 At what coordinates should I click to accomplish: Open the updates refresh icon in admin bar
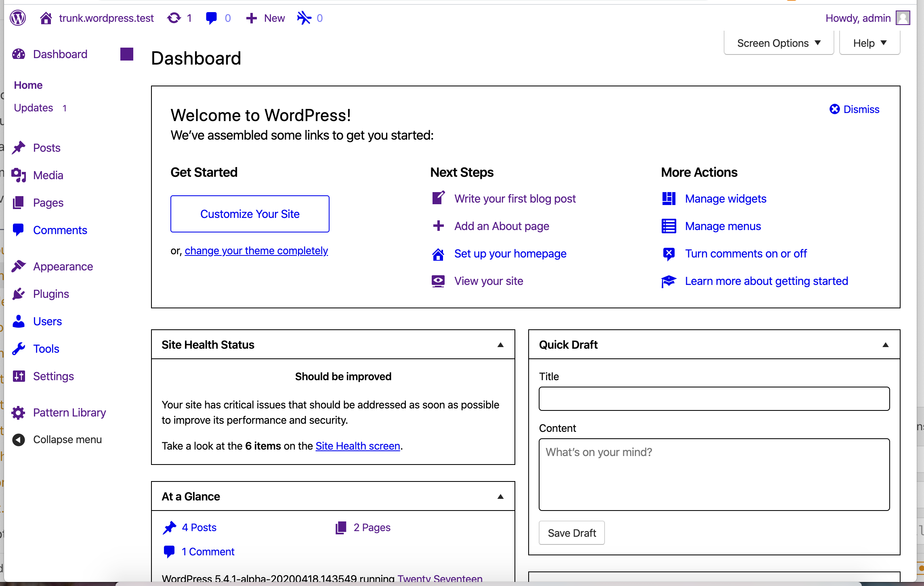[174, 18]
